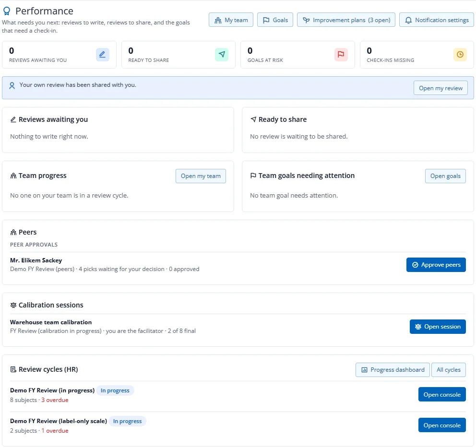This screenshot has height=448, width=476.
Task: Click the clock icon in Check-ins Missing card
Action: (x=460, y=55)
